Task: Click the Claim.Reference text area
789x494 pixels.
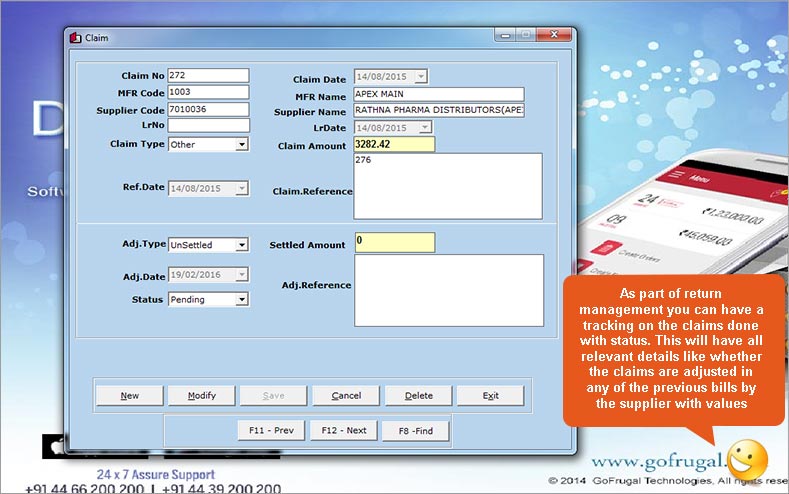Action: [448, 186]
